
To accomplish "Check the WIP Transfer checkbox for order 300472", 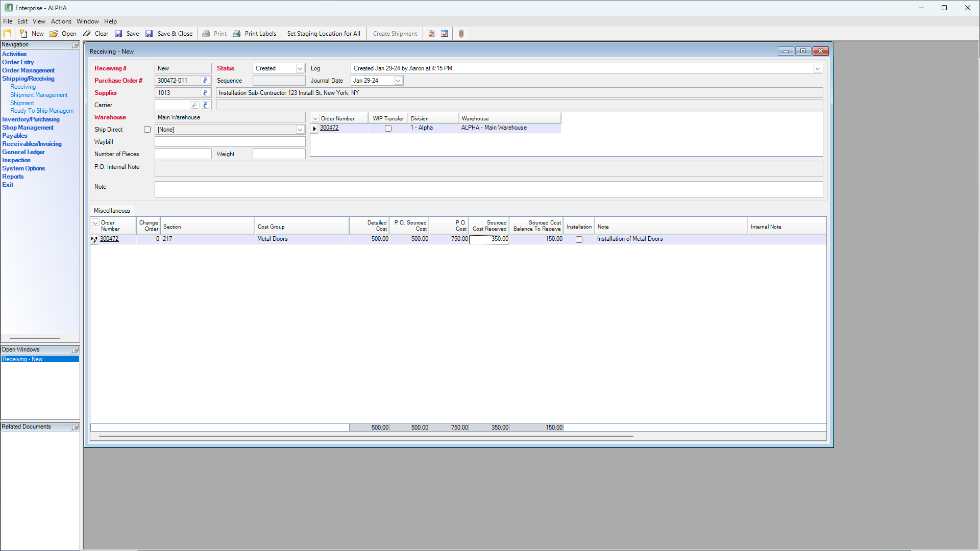I will click(x=388, y=129).
